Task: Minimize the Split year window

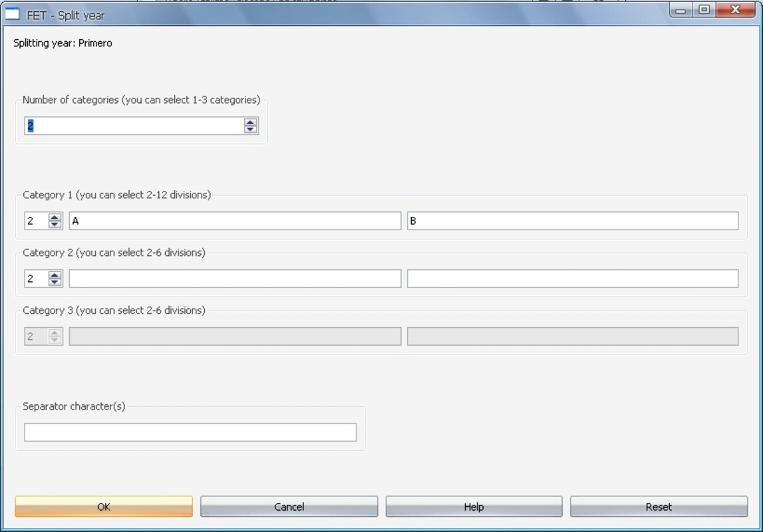Action: pos(681,10)
